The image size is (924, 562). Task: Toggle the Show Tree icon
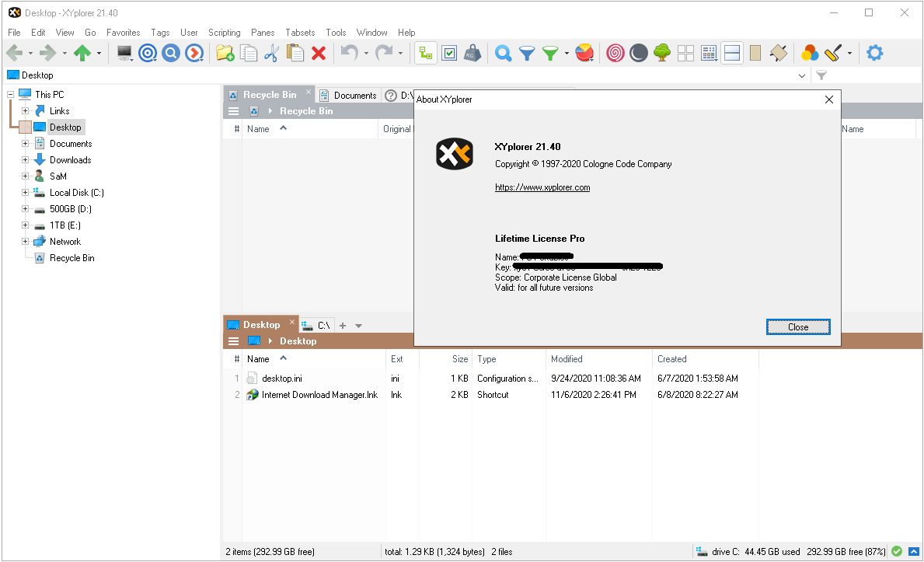425,53
